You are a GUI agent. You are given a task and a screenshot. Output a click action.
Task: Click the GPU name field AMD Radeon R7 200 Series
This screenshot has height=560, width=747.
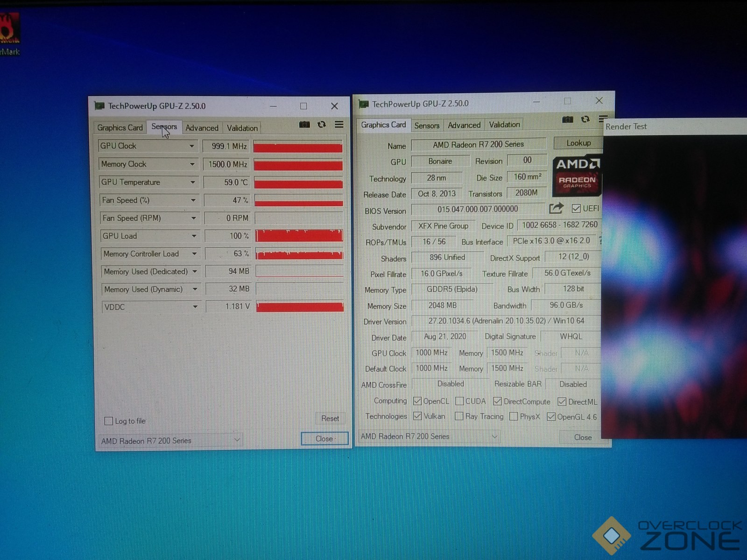tap(479, 144)
